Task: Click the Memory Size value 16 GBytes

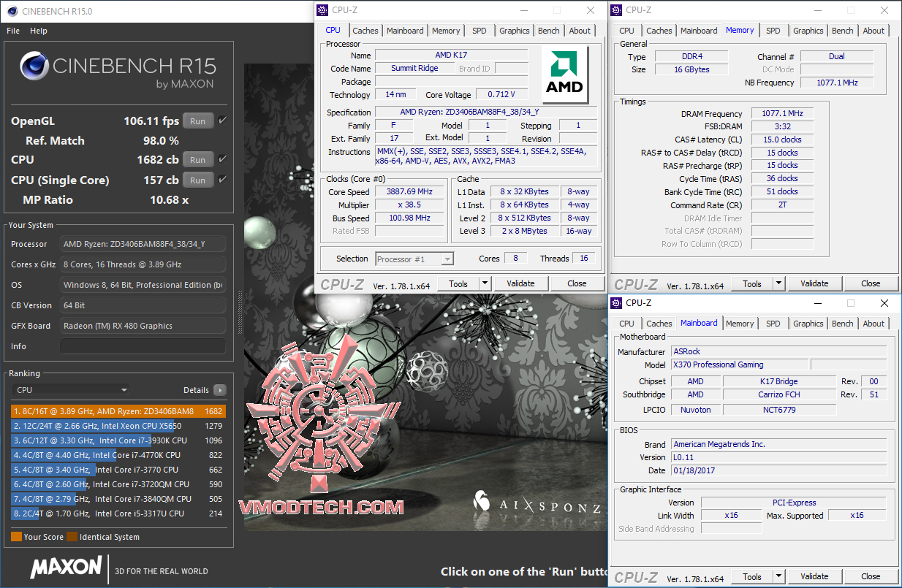Action: point(691,69)
